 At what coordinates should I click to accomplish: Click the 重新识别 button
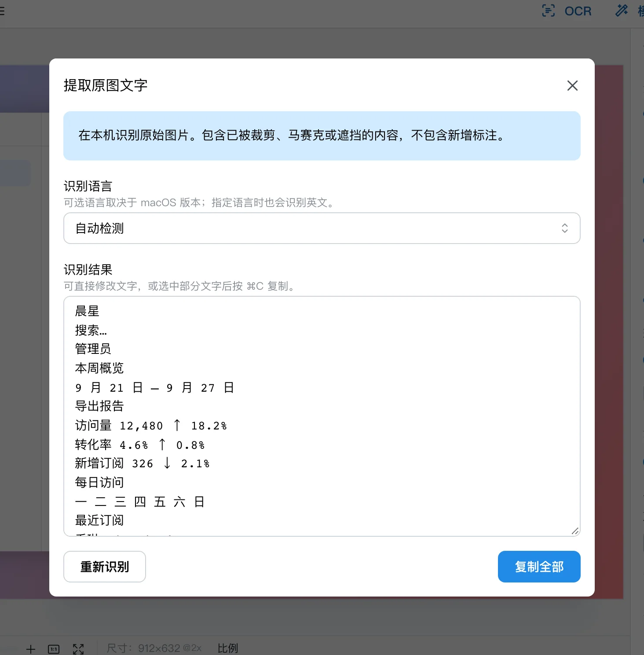(105, 567)
